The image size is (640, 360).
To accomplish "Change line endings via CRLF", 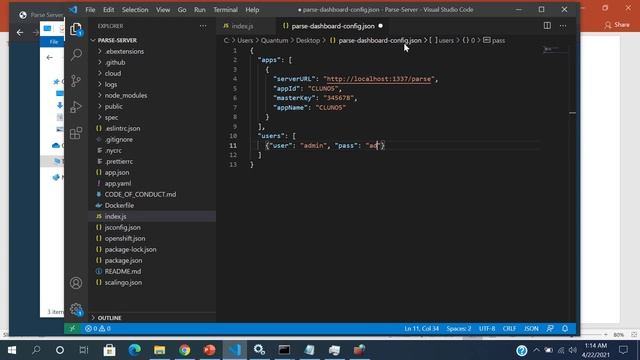I will pyautogui.click(x=509, y=329).
